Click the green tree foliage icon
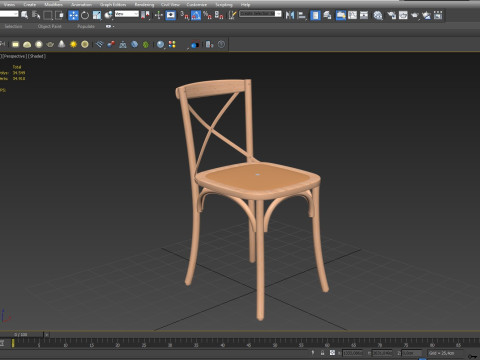Image resolution: width=480 pixels, height=360 pixels. [x=146, y=44]
